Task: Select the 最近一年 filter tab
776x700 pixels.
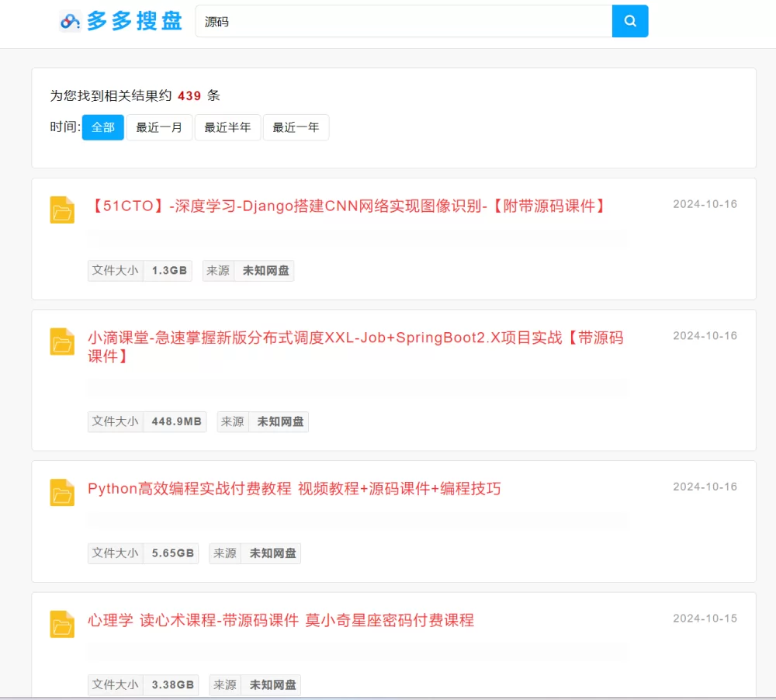Action: [296, 127]
